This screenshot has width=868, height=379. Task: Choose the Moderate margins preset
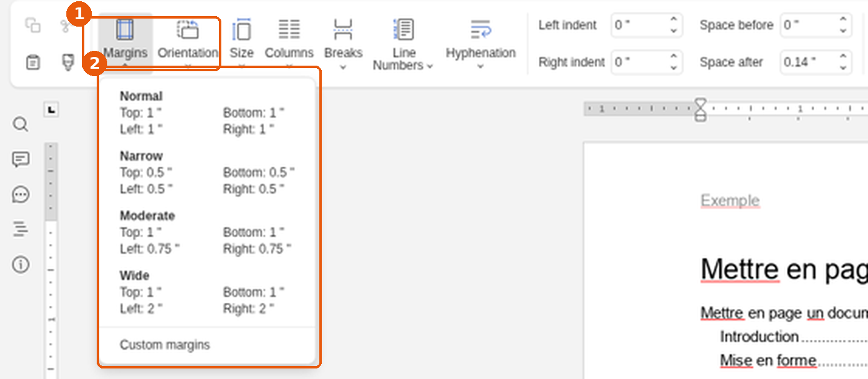click(x=207, y=232)
